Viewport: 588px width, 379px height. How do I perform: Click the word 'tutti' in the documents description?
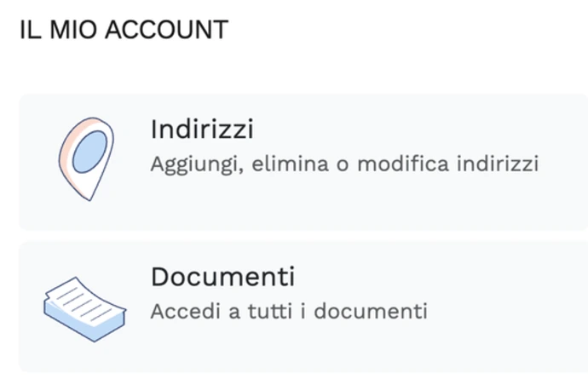pyautogui.click(x=255, y=310)
